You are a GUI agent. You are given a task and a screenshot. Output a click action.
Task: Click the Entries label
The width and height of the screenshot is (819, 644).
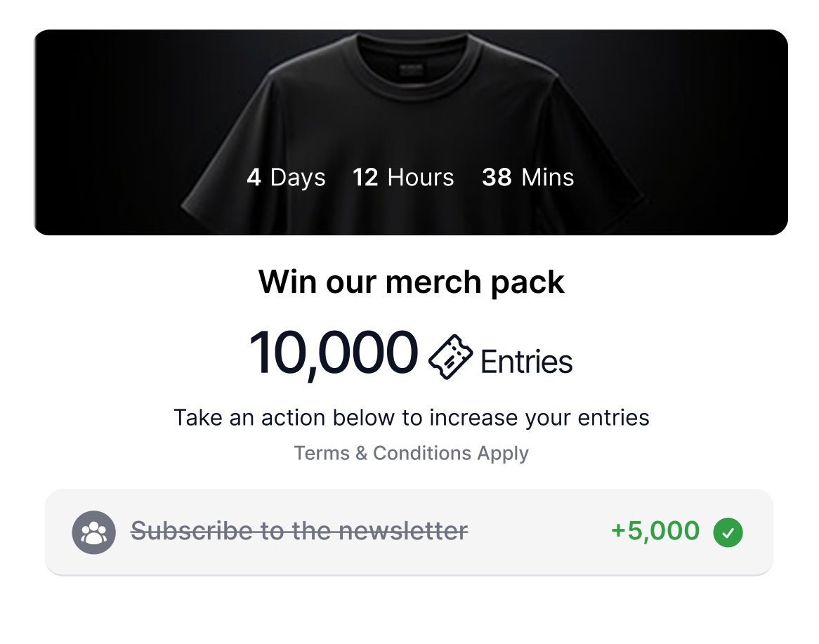click(526, 362)
